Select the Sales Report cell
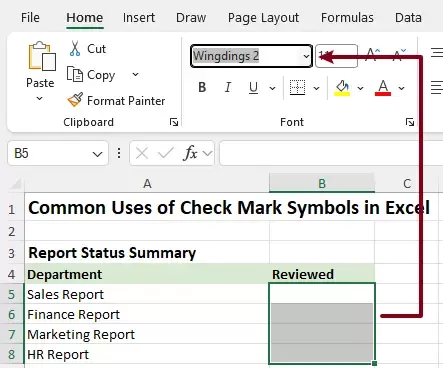 [147, 294]
